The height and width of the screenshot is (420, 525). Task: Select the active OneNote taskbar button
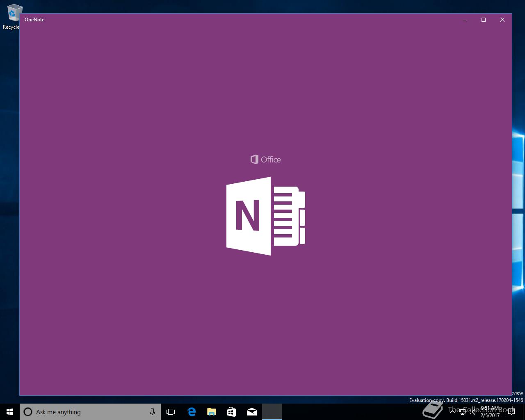tap(272, 412)
